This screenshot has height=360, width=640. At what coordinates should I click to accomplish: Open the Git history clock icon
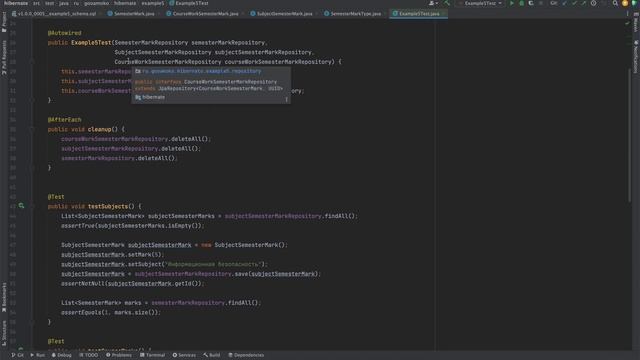coord(593,3)
